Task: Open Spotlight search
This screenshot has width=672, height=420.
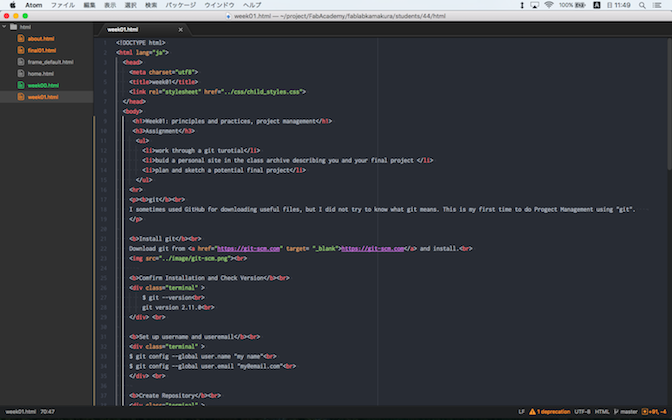Action: pyautogui.click(x=642, y=5)
